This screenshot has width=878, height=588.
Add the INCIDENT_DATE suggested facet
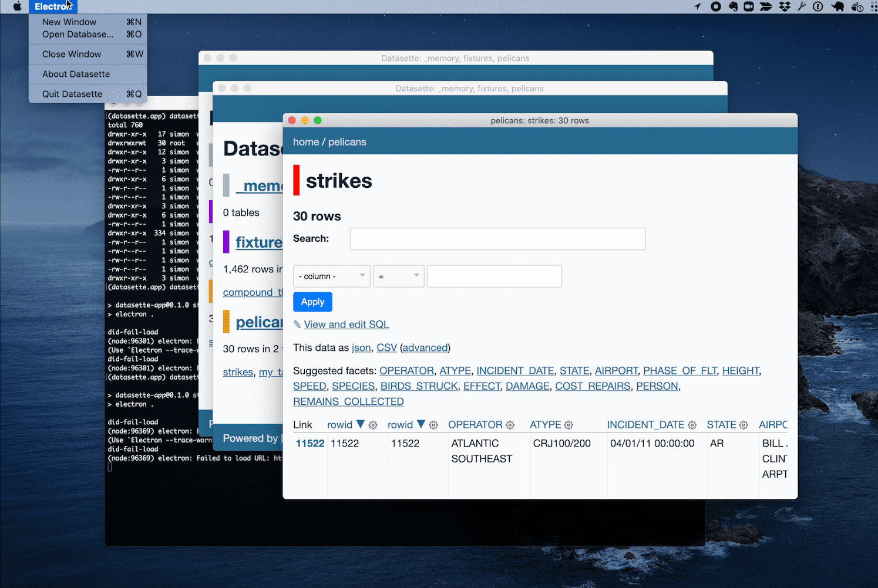(x=515, y=371)
